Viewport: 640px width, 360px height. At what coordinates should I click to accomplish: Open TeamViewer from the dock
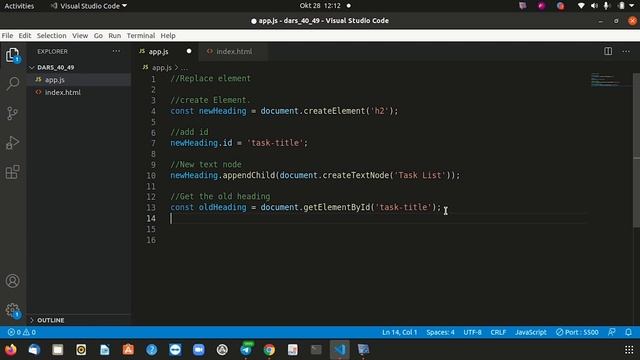pyautogui.click(x=175, y=350)
